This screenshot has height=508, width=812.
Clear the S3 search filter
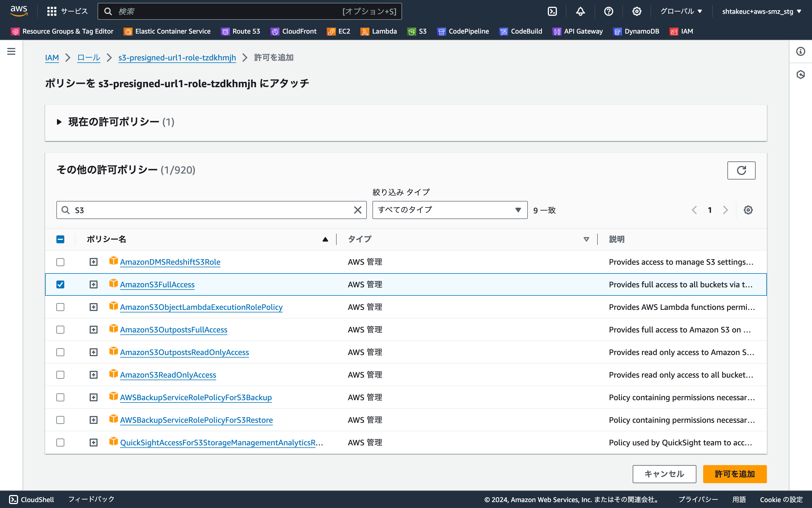358,210
